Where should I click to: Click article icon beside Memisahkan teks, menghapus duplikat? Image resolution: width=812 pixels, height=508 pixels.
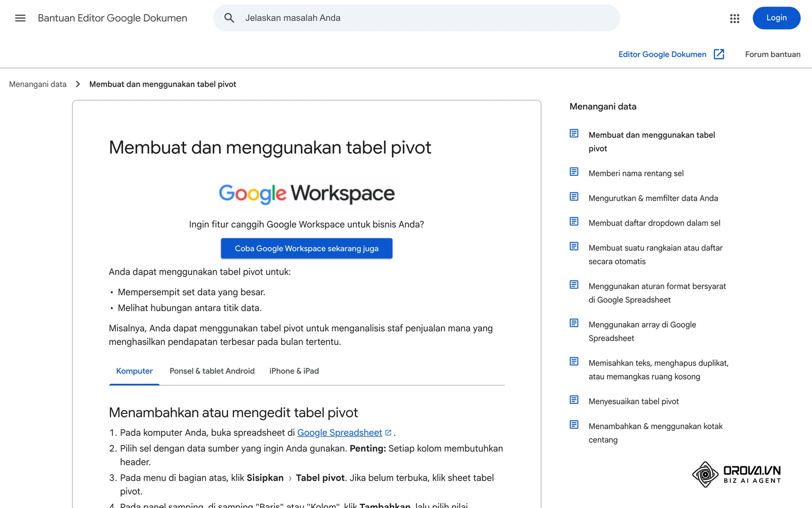(x=574, y=361)
